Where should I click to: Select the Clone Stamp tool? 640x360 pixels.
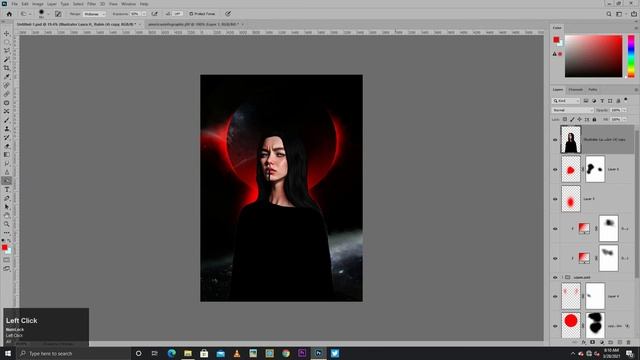click(x=7, y=129)
